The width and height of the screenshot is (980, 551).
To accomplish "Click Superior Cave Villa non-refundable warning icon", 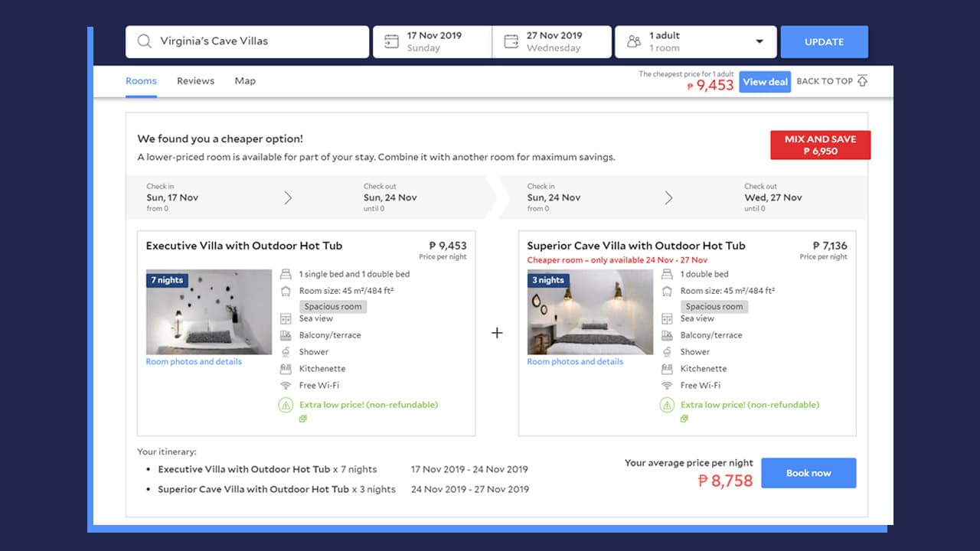I will click(x=667, y=405).
